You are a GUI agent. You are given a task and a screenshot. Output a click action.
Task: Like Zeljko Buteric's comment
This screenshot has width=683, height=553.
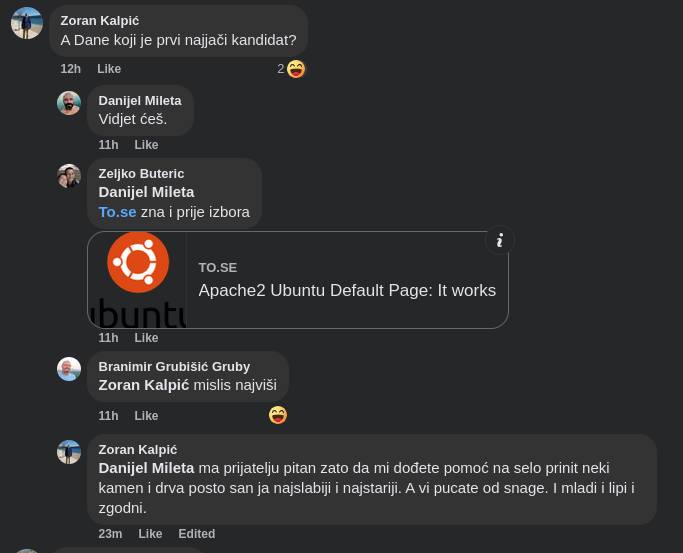146,338
